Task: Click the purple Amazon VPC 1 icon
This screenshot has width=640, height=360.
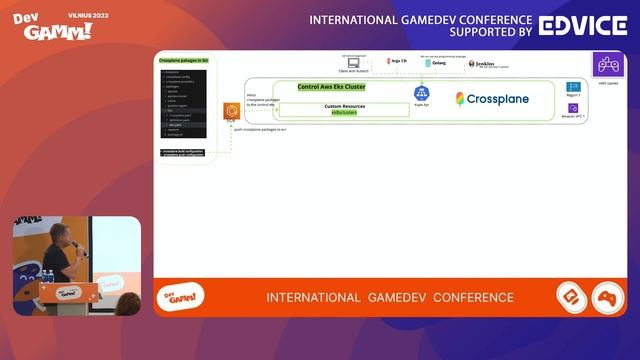Action: [x=573, y=108]
